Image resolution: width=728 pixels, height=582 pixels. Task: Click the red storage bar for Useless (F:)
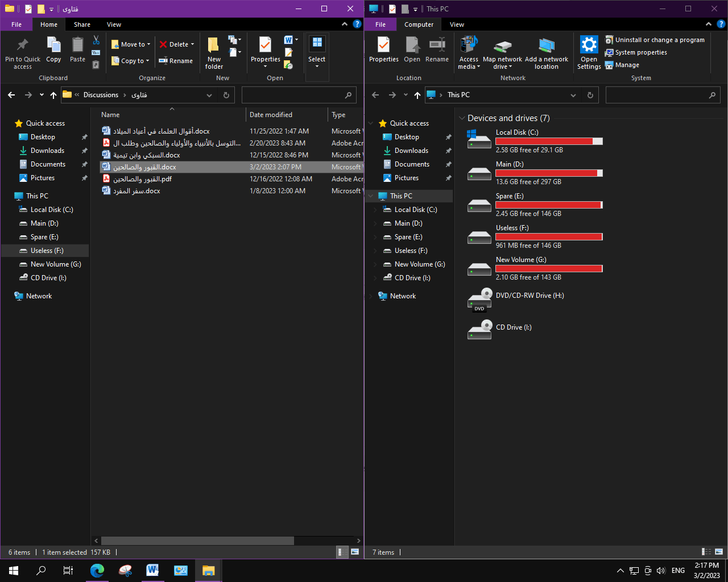pyautogui.click(x=548, y=236)
